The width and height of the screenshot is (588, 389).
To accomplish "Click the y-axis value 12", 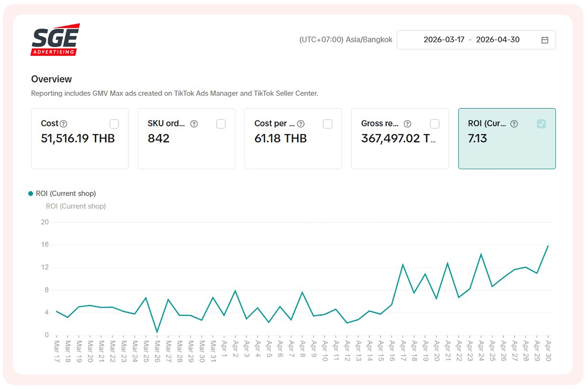I will 45,267.
